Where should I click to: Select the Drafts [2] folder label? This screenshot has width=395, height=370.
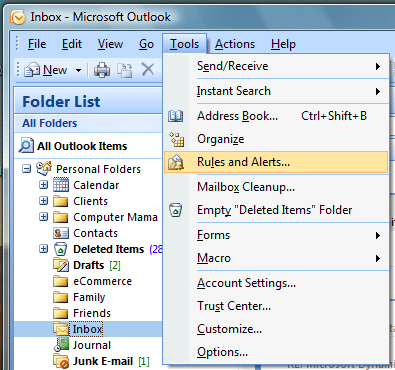(97, 265)
